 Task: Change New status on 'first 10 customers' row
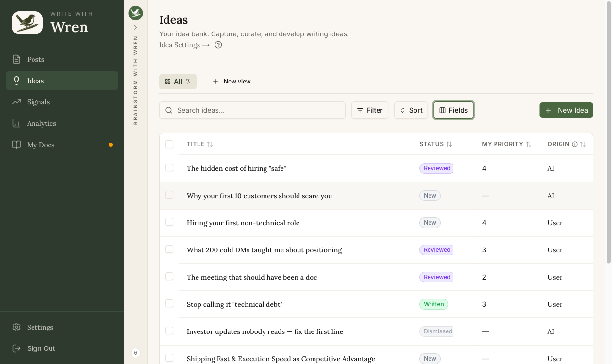tap(430, 196)
